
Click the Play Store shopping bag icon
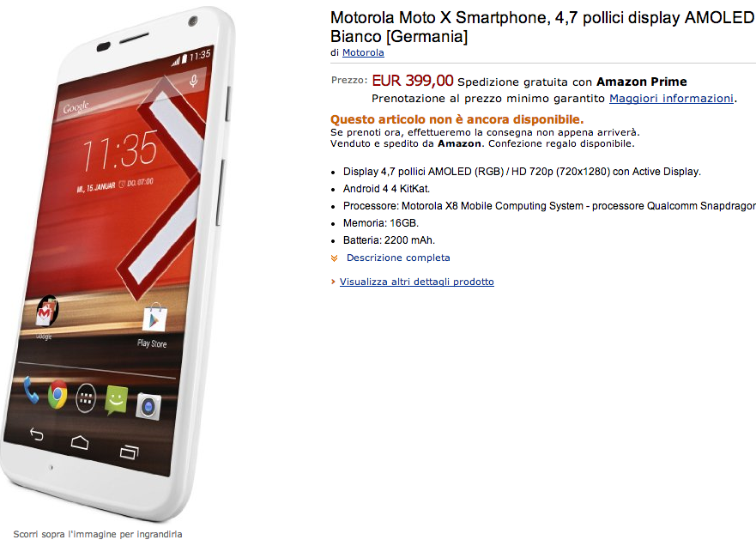154,318
